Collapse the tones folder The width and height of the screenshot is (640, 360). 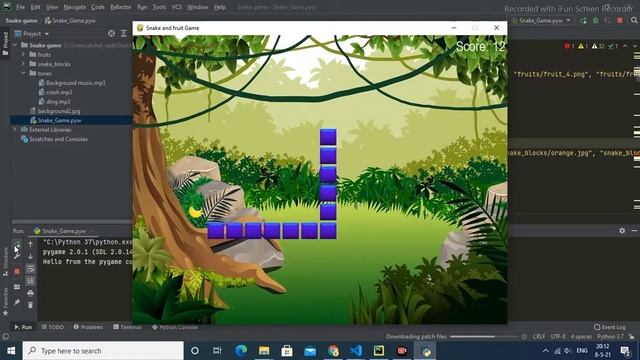point(23,73)
